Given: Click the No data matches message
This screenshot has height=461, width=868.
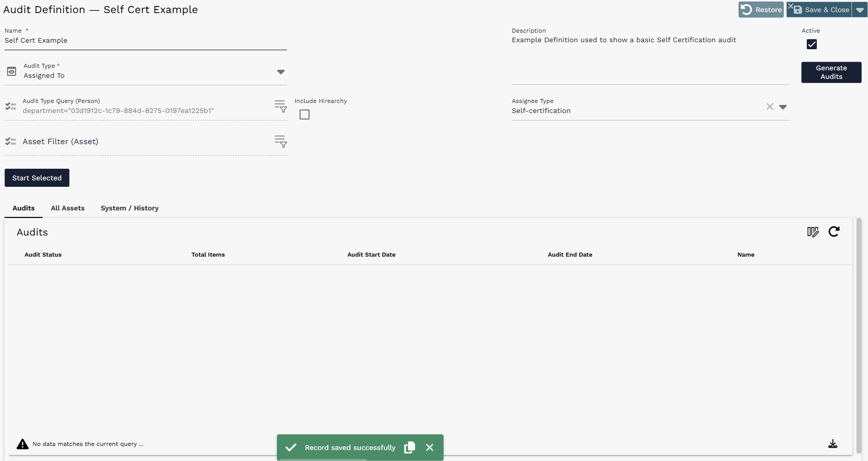Looking at the screenshot, I should (88, 444).
